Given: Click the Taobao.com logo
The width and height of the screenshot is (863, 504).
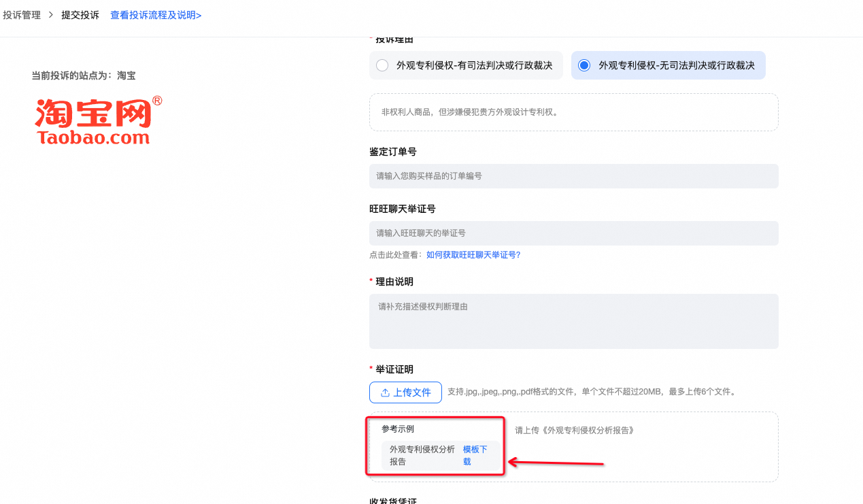Looking at the screenshot, I should pyautogui.click(x=99, y=120).
